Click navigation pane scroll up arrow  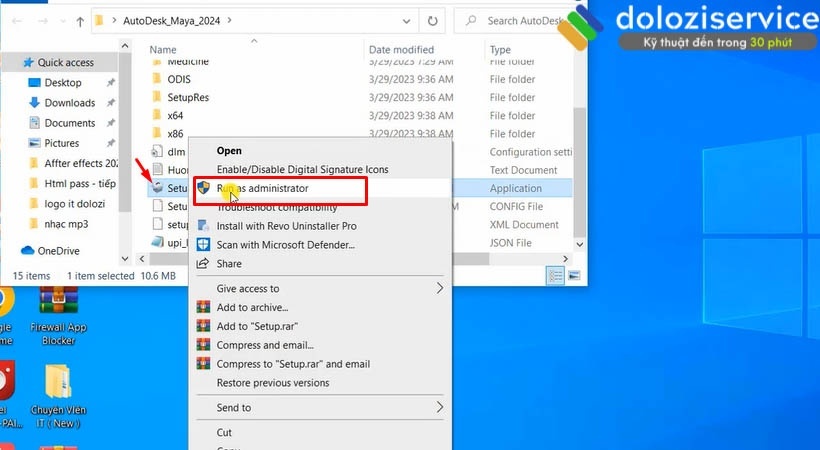(124, 46)
